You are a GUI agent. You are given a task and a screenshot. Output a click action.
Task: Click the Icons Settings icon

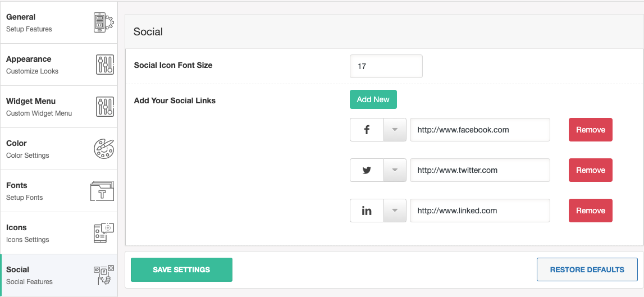tap(103, 233)
